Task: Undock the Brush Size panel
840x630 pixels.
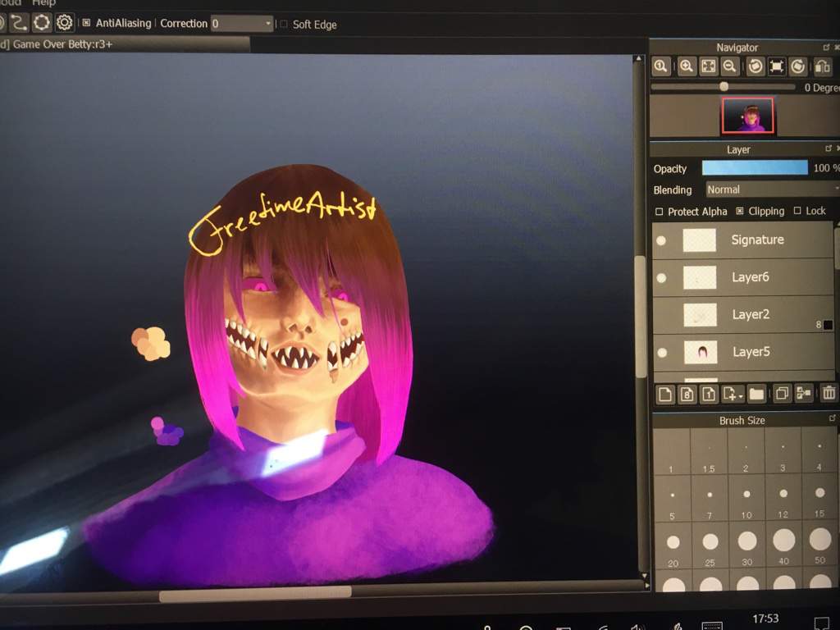Action: [x=832, y=418]
